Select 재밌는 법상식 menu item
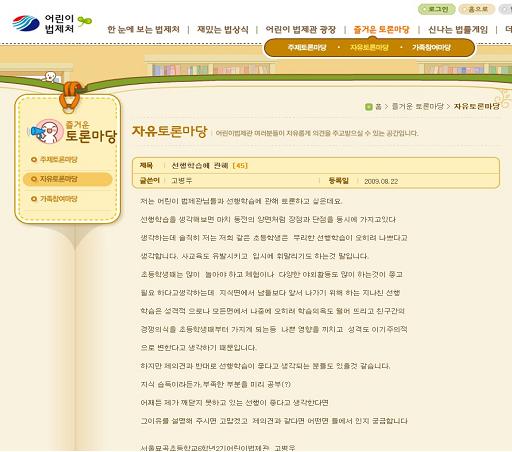Viewport: 512px width, 452px height. 223,30
